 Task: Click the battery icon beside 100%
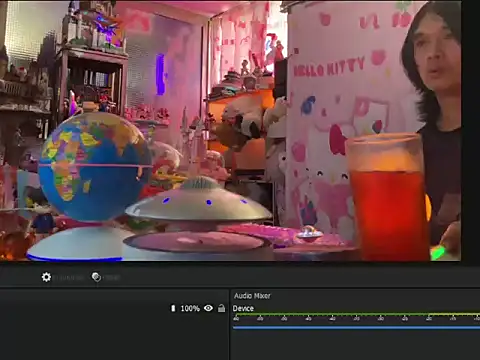click(173, 308)
